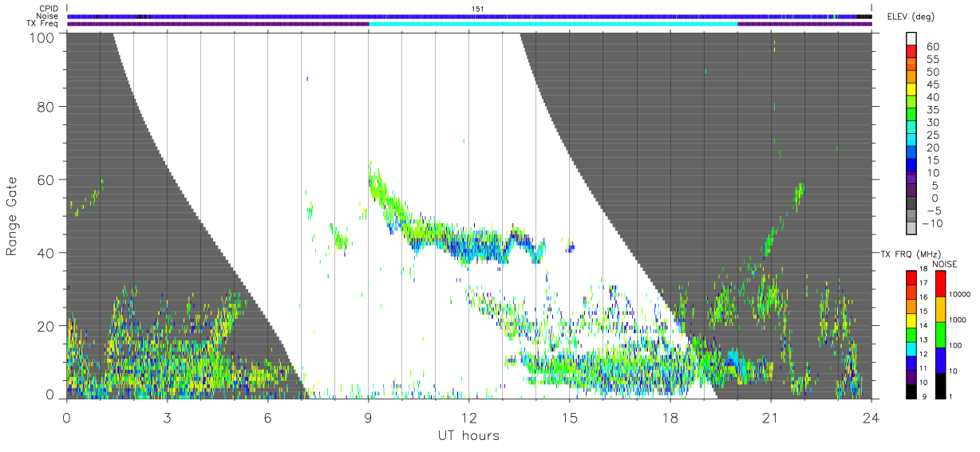
Task: Pick the white top segment of elevation colorbar
Action: [x=911, y=38]
